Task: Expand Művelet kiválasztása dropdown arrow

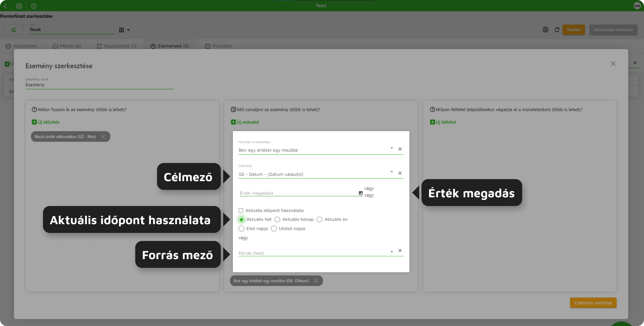Action: coord(391,148)
